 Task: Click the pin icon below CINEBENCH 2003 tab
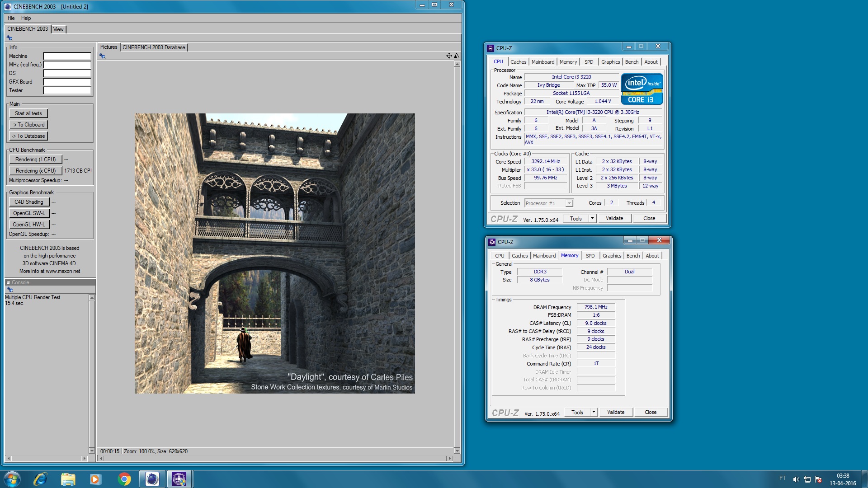tap(9, 38)
